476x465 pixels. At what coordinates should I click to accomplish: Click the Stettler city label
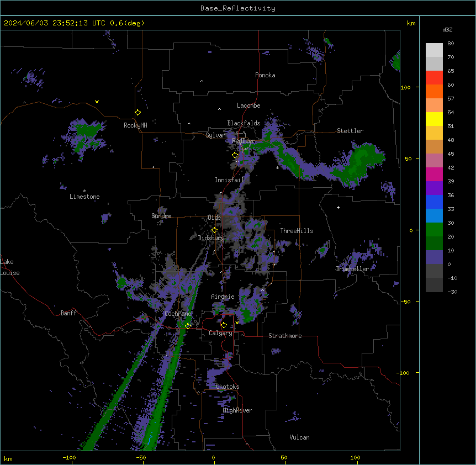click(350, 131)
